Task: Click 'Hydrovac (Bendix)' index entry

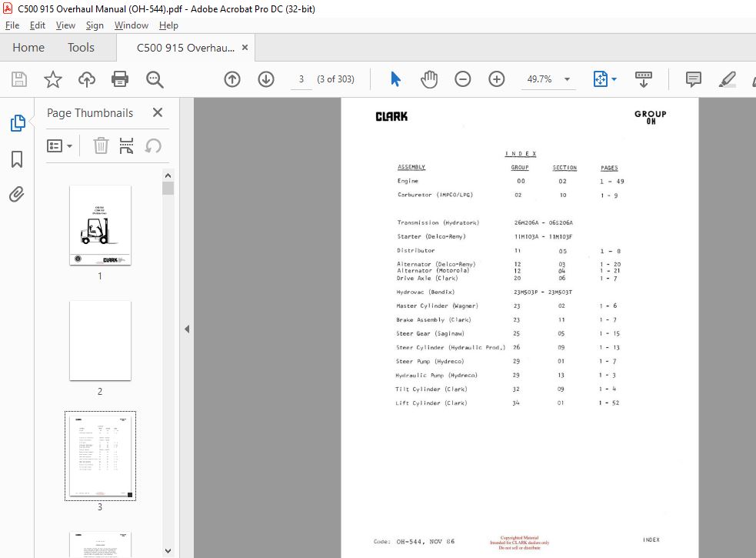Action: pos(425,292)
